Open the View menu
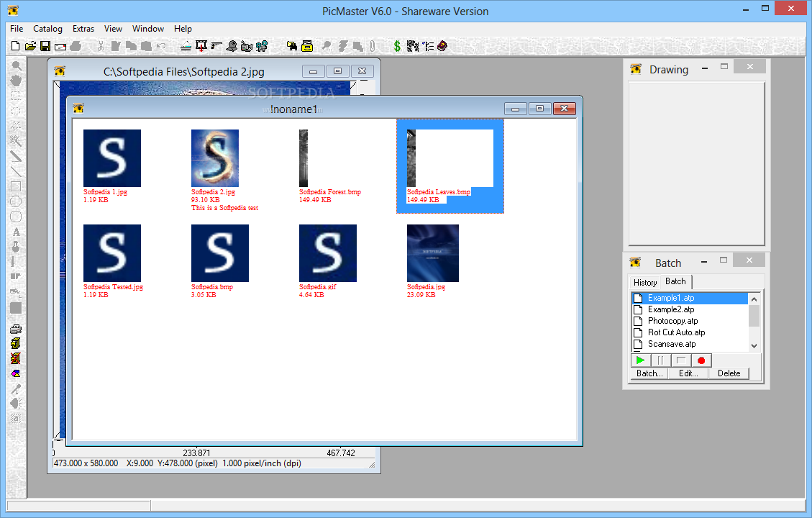The height and width of the screenshot is (518, 812). tap(113, 29)
